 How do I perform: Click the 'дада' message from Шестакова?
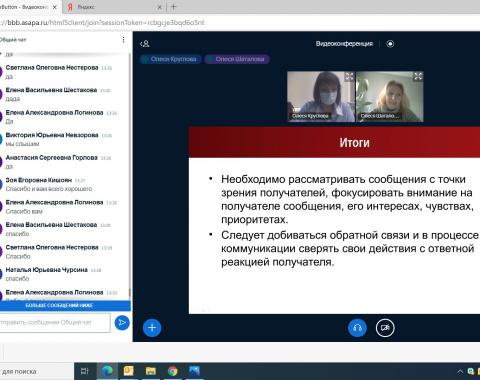click(13, 99)
